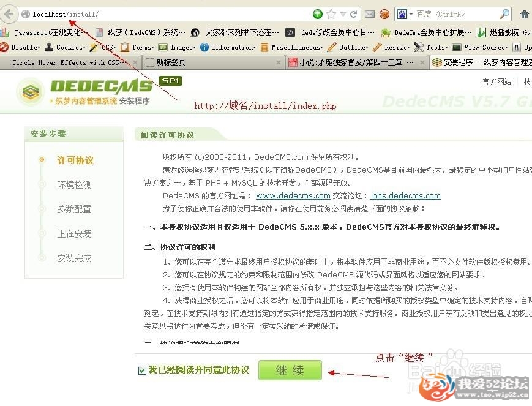Open the bbs.dedecms.com forum link
The width and height of the screenshot is (532, 406).
[x=405, y=196]
